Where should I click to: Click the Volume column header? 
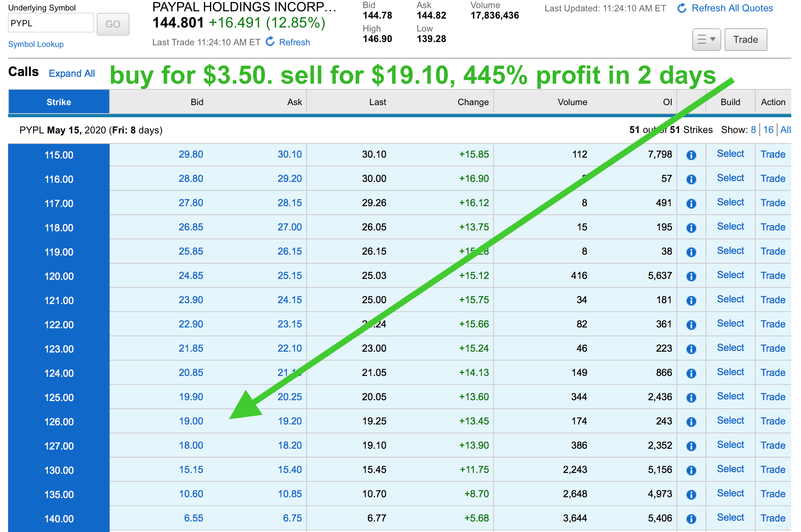pyautogui.click(x=572, y=102)
